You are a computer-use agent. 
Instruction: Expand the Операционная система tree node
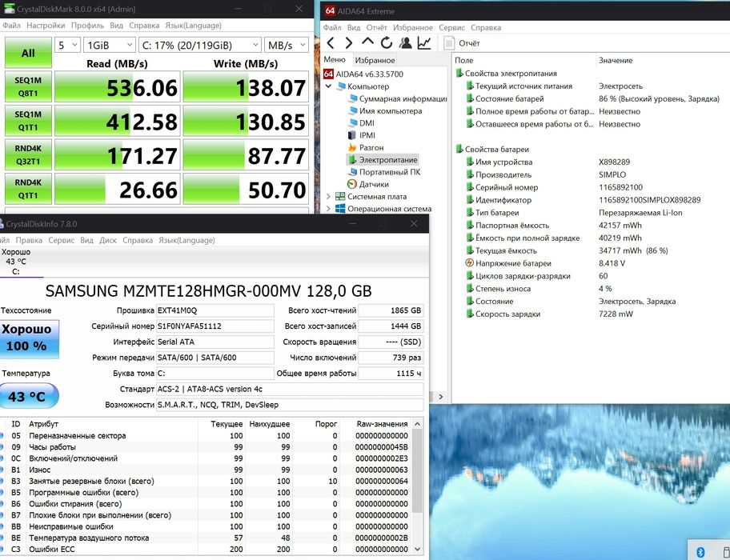click(328, 208)
